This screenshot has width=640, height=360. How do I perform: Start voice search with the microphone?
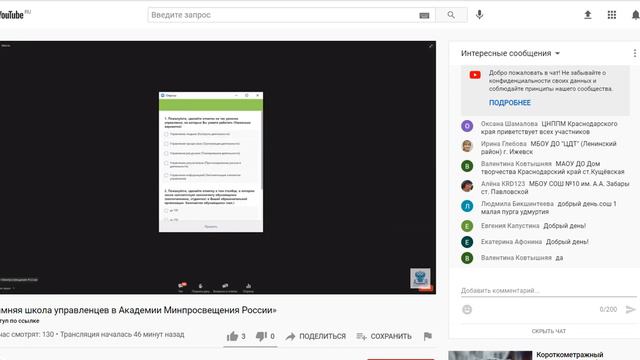pyautogui.click(x=479, y=15)
